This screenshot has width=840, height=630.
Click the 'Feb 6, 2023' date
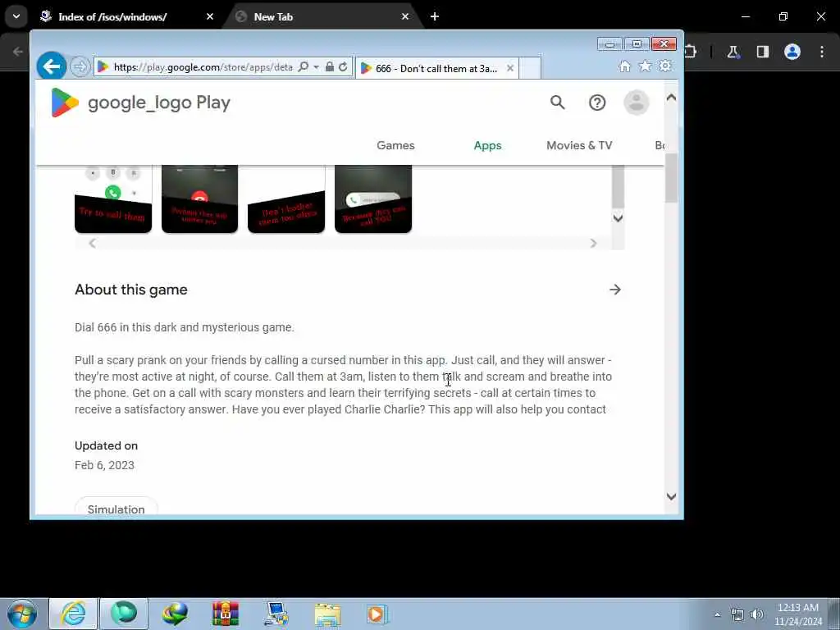click(x=104, y=465)
